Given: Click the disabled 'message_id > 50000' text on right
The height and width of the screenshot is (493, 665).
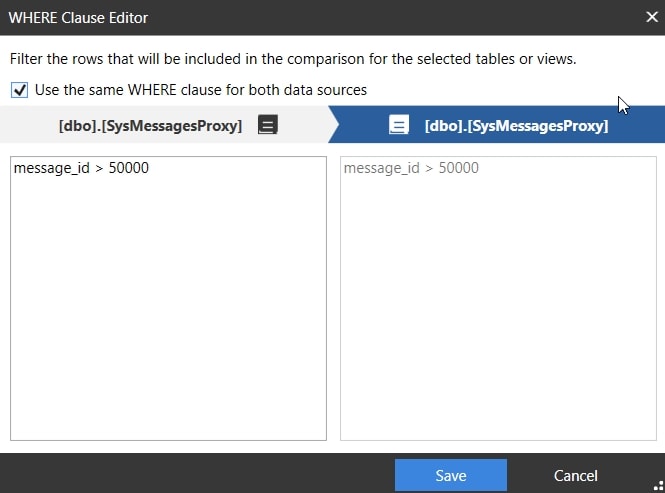Looking at the screenshot, I should click(x=411, y=168).
